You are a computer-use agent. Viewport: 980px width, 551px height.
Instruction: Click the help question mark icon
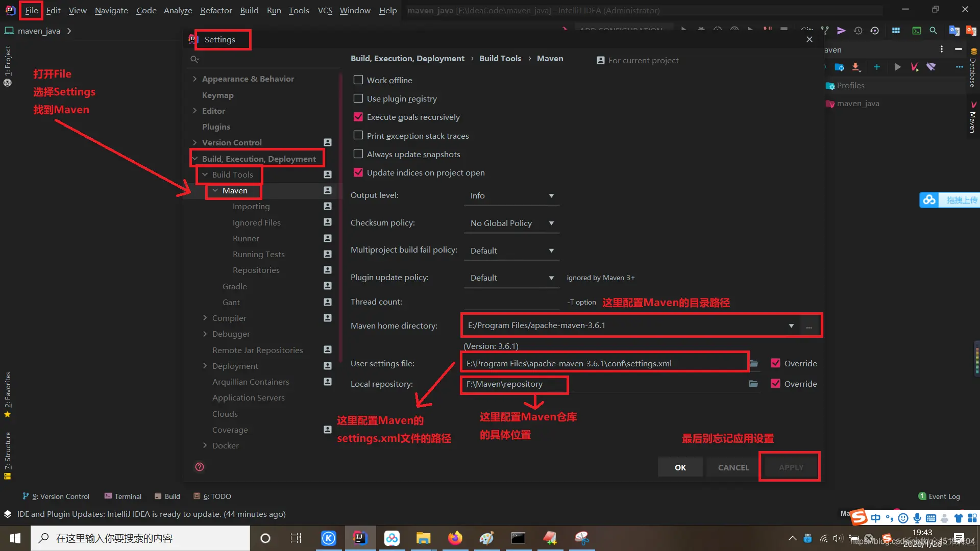[200, 467]
